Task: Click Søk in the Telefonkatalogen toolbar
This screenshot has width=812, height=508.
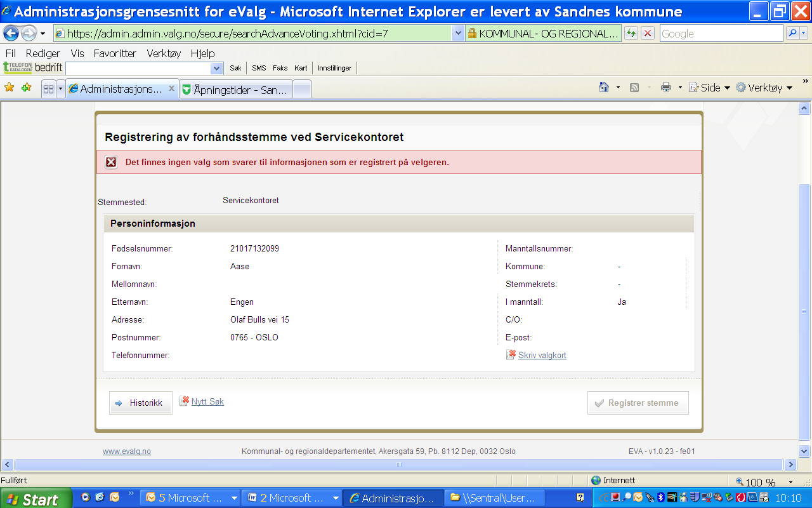Action: pyautogui.click(x=235, y=68)
